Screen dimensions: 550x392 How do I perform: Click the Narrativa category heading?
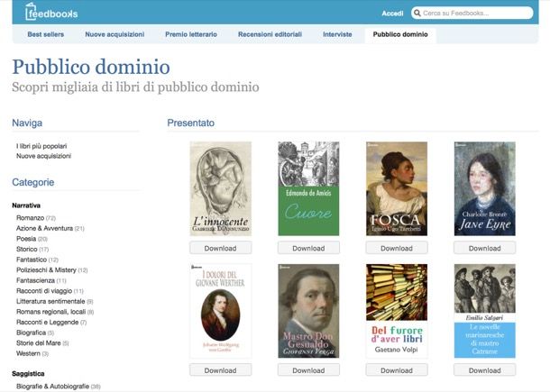tap(26, 205)
